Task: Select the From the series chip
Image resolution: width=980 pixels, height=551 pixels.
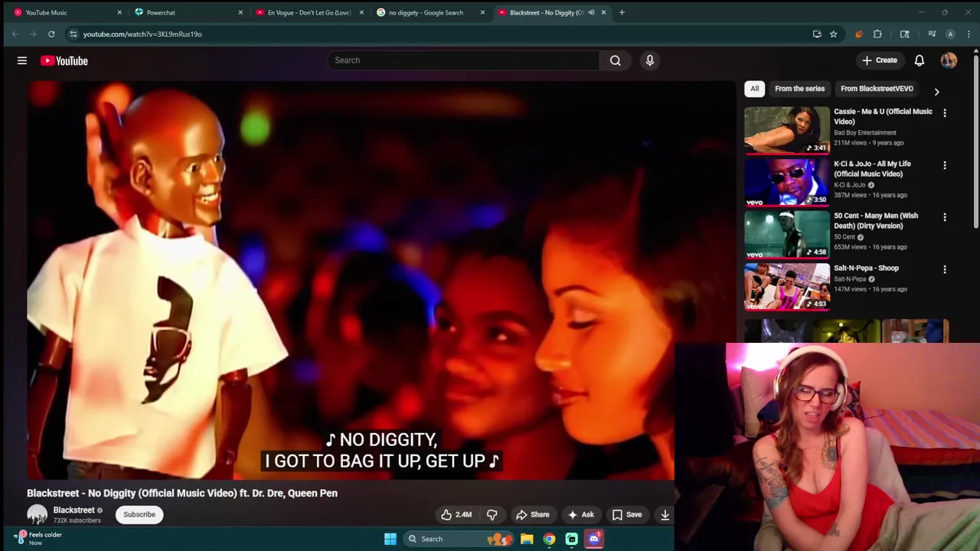Action: [799, 89]
